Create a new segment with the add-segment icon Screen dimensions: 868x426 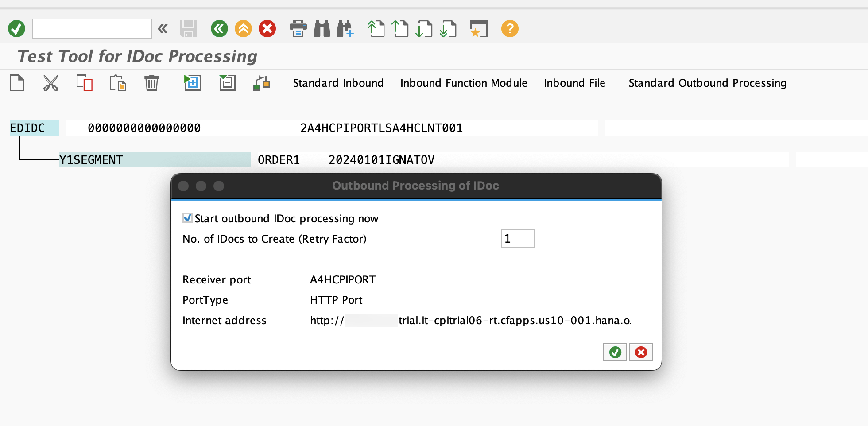tap(192, 83)
